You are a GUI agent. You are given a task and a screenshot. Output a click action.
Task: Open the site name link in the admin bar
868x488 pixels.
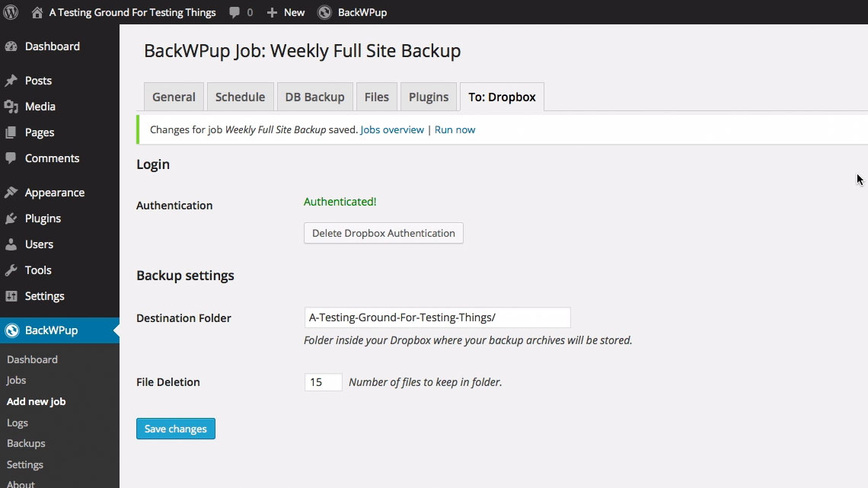click(132, 12)
